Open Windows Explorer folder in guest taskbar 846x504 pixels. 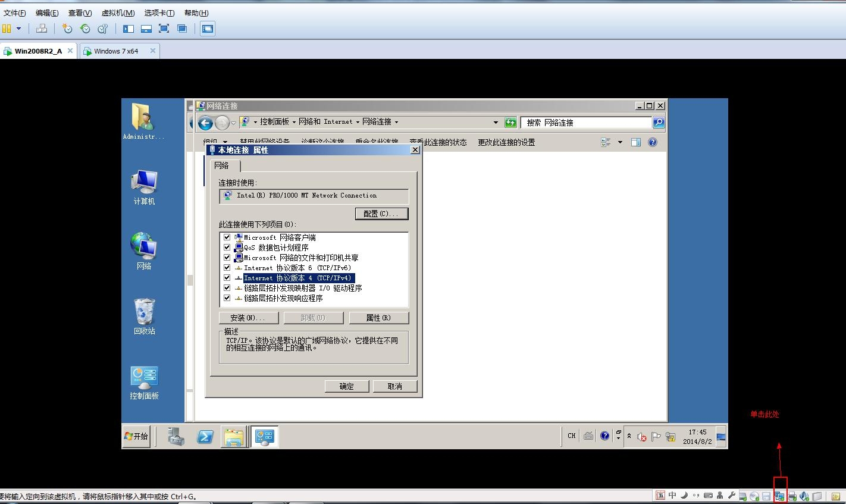coord(234,436)
